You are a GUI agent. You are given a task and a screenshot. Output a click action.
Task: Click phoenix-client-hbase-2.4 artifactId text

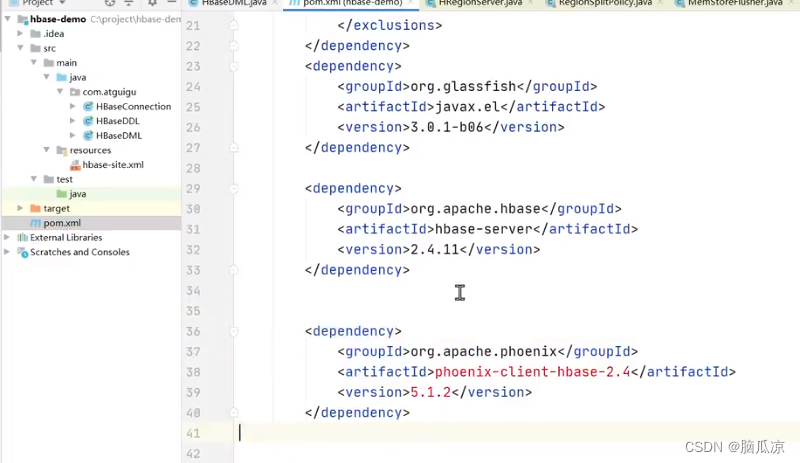tap(533, 372)
